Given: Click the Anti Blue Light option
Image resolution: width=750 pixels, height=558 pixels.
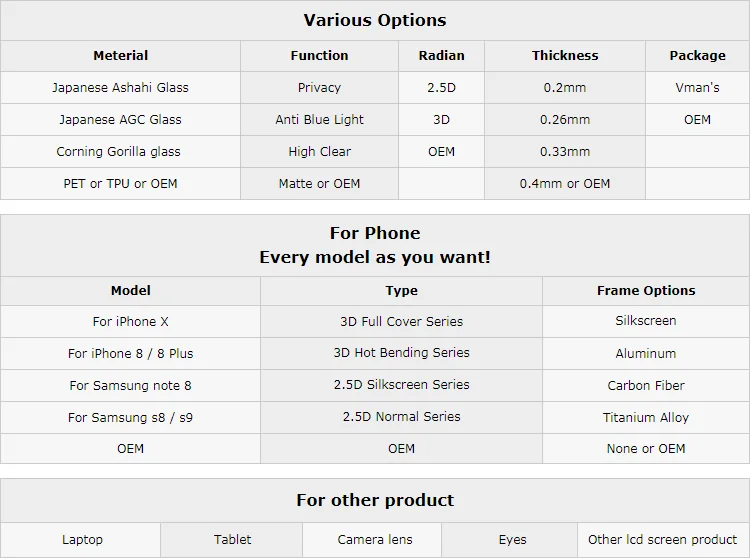Looking at the screenshot, I should click(x=319, y=120).
